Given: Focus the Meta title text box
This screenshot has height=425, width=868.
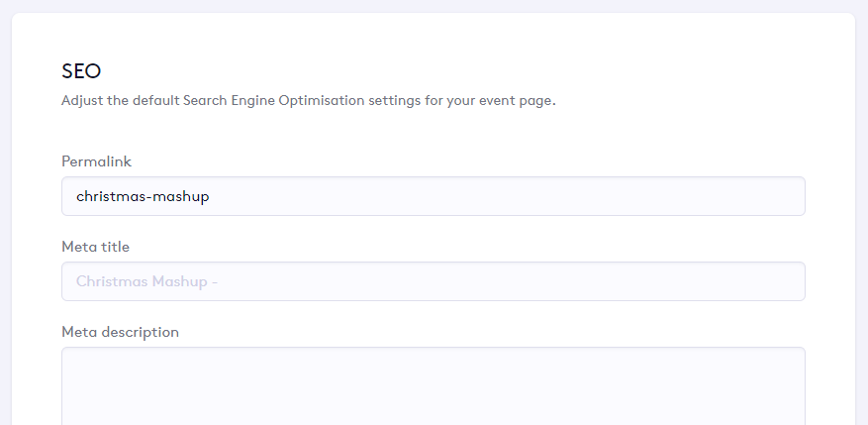Looking at the screenshot, I should [x=433, y=281].
